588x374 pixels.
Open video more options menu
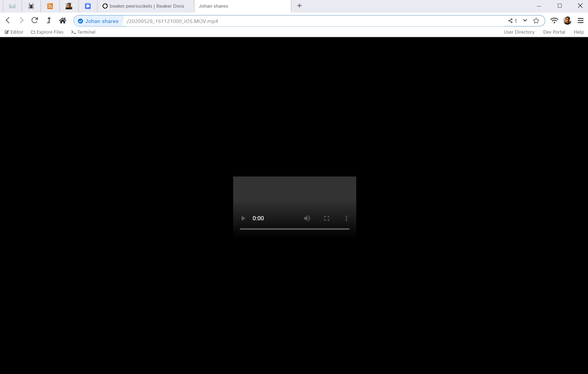346,218
